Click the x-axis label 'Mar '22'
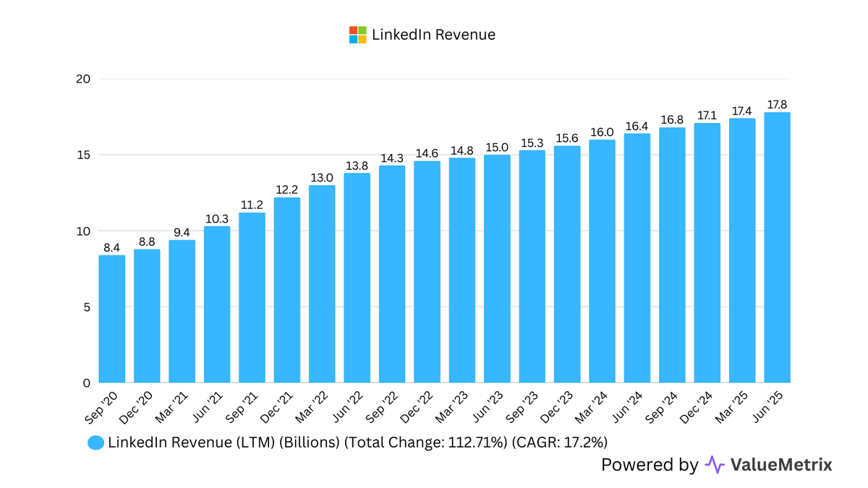Viewport: 868px width, 488px height. [313, 407]
